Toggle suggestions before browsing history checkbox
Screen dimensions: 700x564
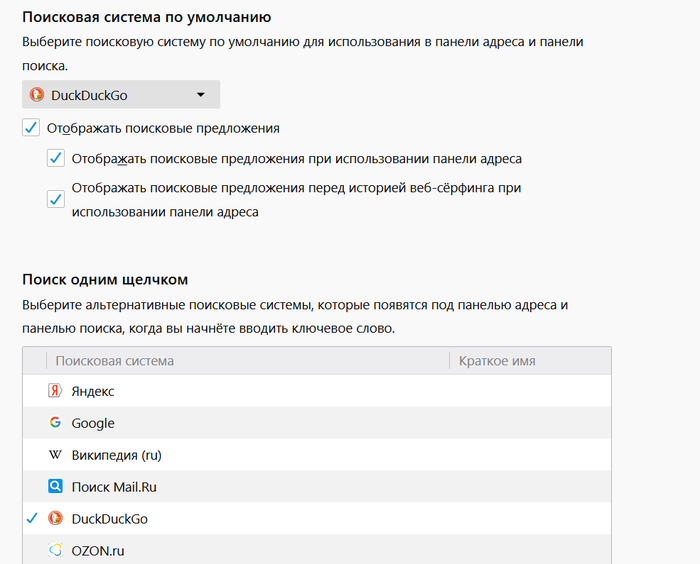tap(56, 198)
